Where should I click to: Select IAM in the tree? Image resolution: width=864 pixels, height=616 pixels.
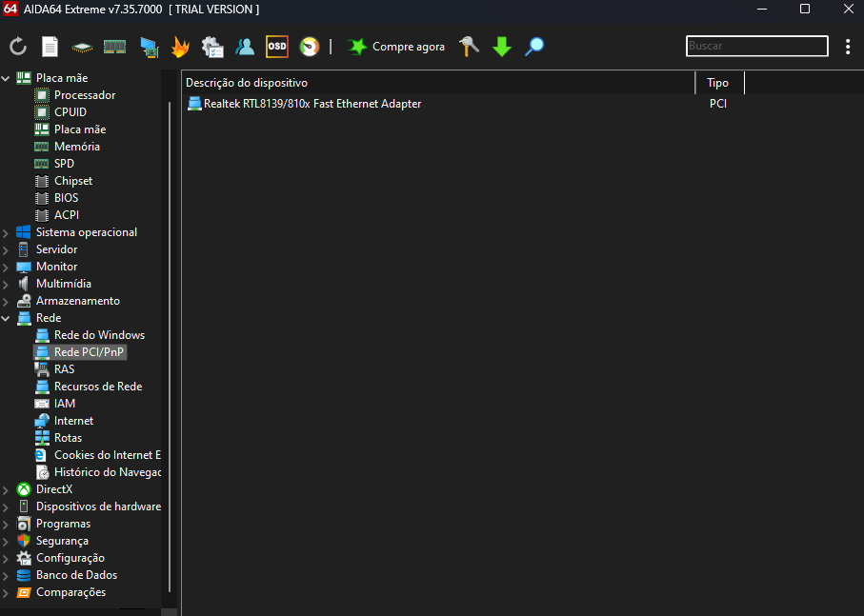click(x=65, y=404)
